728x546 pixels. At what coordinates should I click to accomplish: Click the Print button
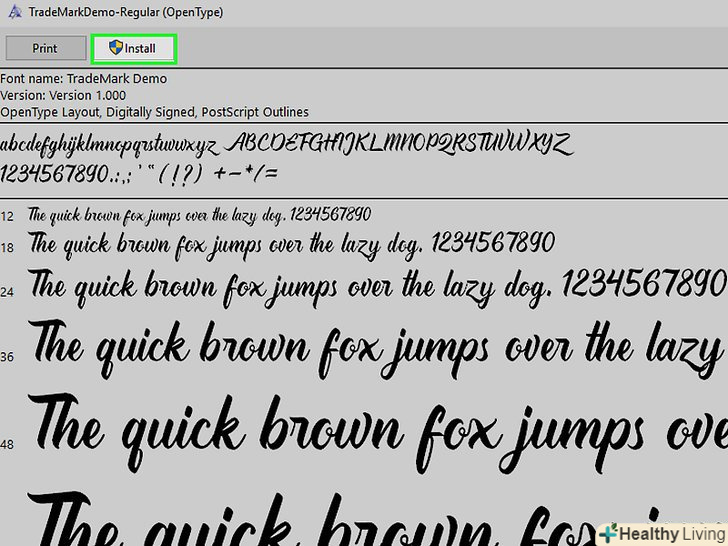[44, 48]
